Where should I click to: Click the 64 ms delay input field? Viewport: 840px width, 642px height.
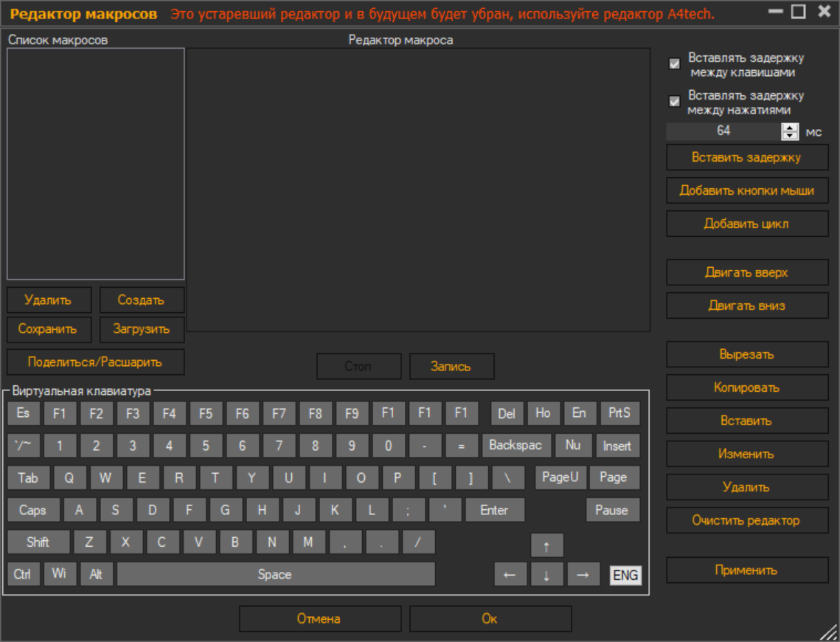(723, 131)
